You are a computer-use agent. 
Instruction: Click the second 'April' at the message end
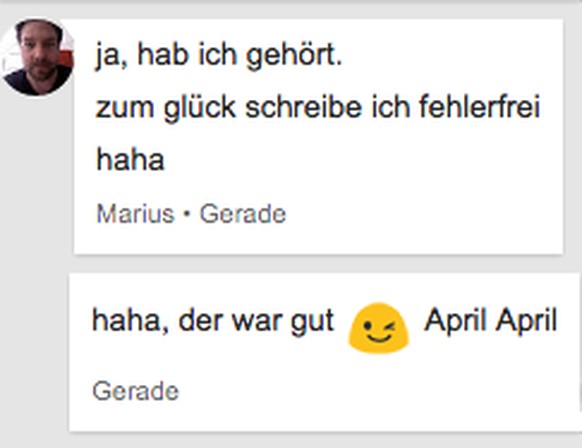click(526, 320)
